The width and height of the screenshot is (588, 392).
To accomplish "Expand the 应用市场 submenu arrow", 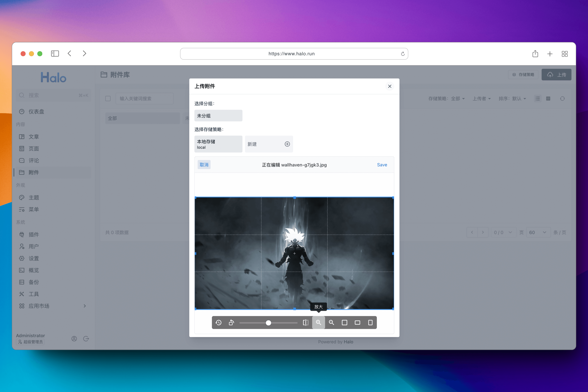I will click(85, 306).
